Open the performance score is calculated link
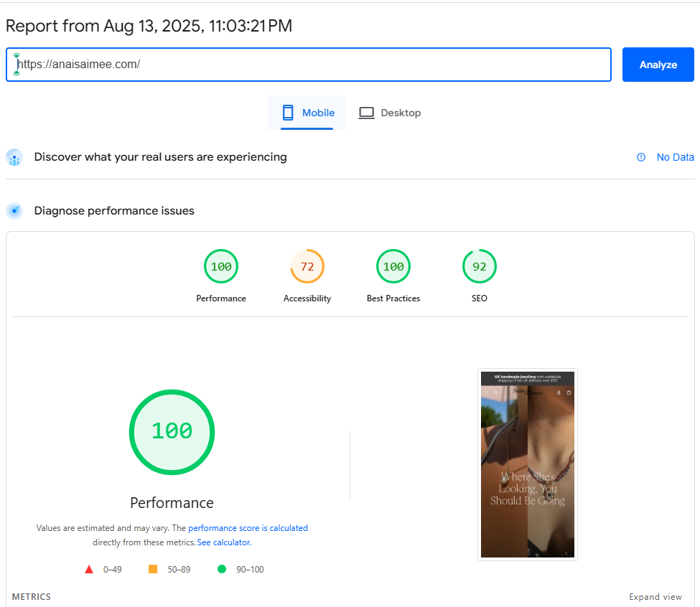700x607 pixels. tap(248, 528)
